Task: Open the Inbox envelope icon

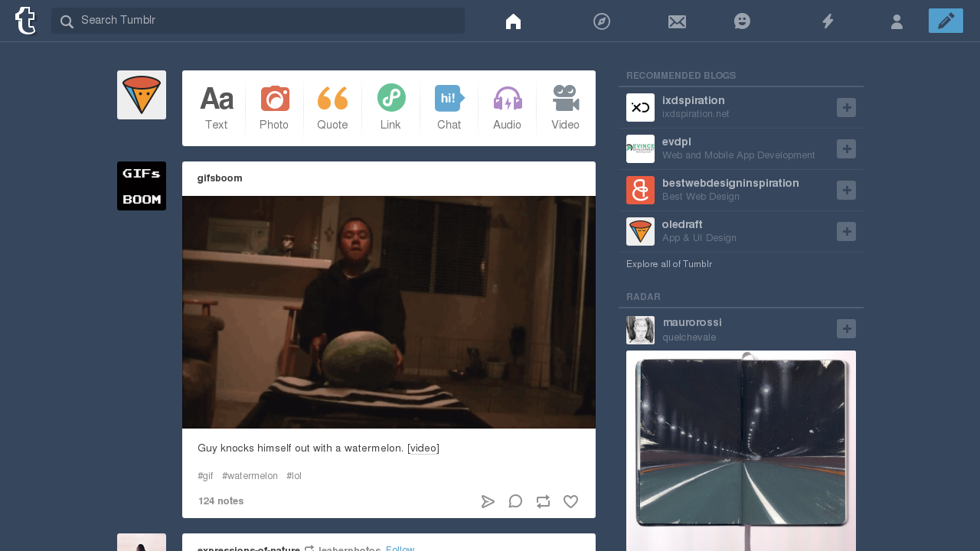Action: coord(677,21)
